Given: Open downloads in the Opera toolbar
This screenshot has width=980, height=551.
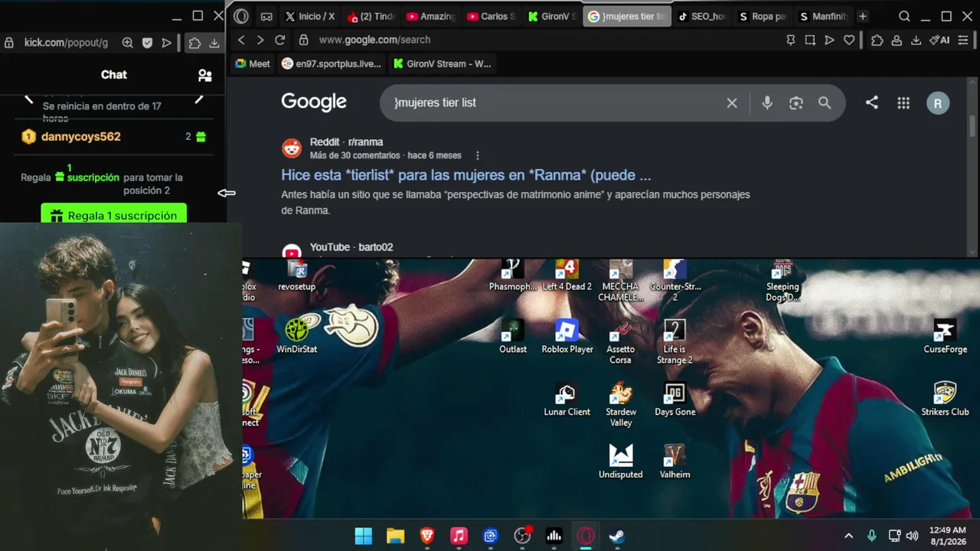Looking at the screenshot, I should [x=916, y=40].
